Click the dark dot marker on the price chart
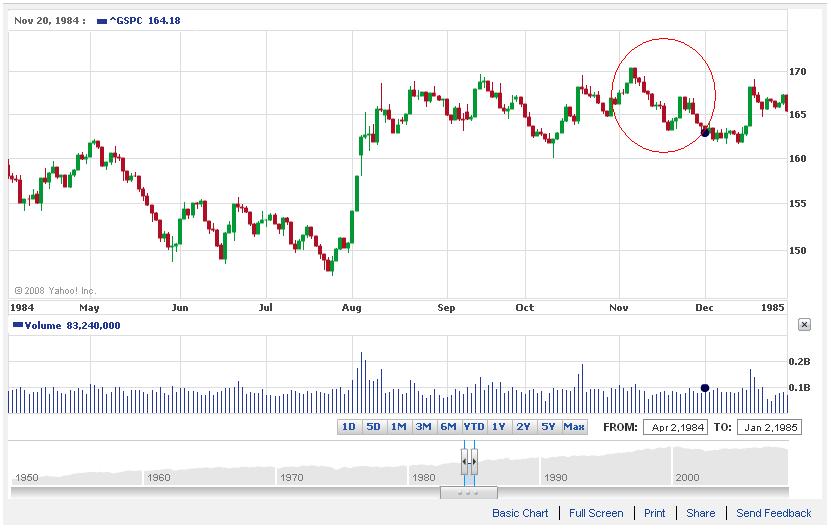Screen dimensions: 831x530 pyautogui.click(x=705, y=132)
